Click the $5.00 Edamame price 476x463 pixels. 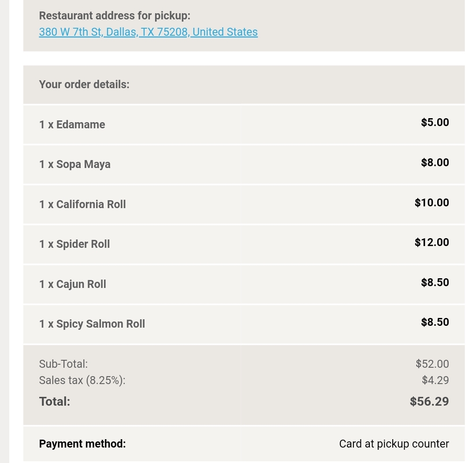pyautogui.click(x=435, y=122)
